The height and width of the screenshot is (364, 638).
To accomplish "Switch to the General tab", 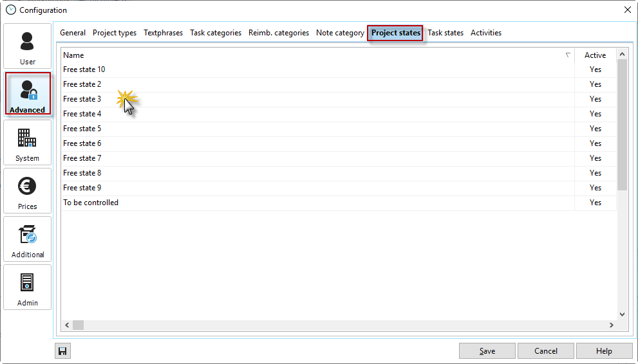I will tap(73, 33).
